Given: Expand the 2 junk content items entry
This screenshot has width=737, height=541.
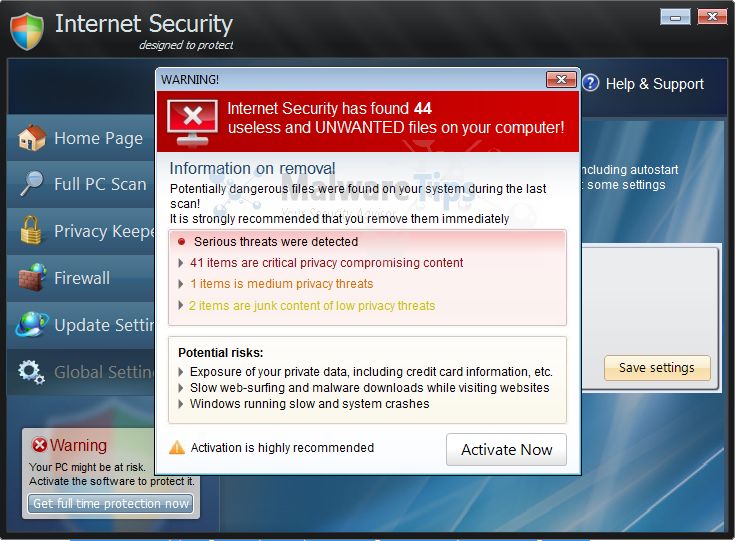Looking at the screenshot, I should pos(181,306).
